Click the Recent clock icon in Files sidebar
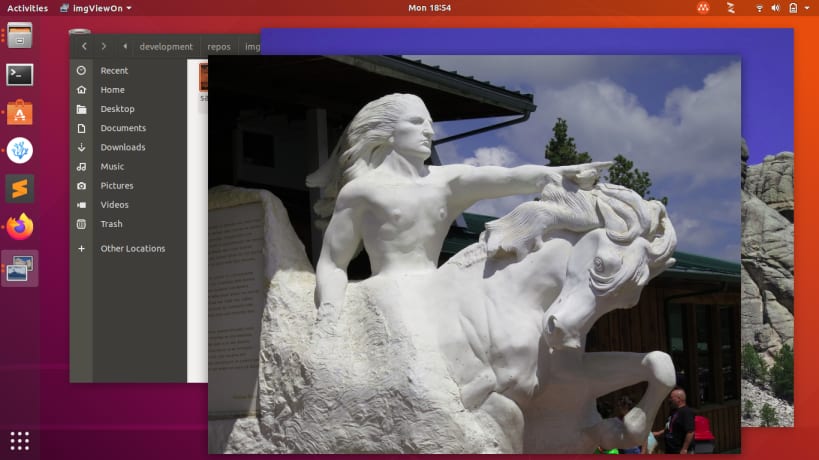The width and height of the screenshot is (819, 460). point(81,70)
